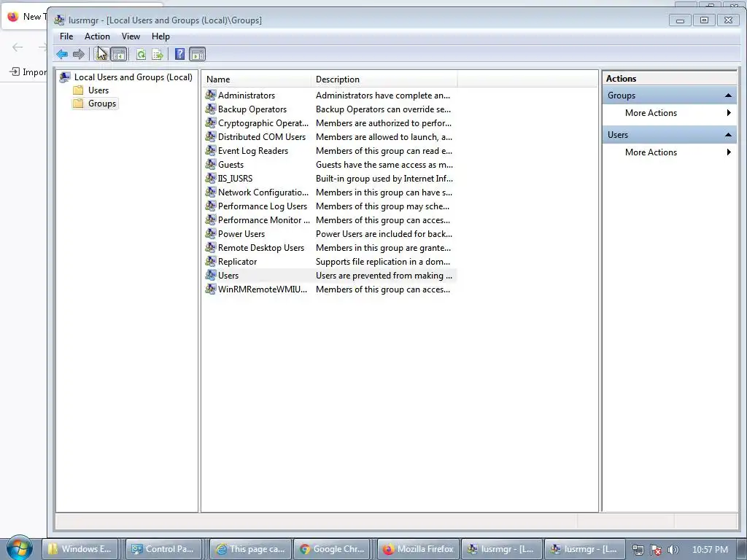Open More Actions under Users section
Viewport: 747px width, 560px height.
tap(670, 152)
